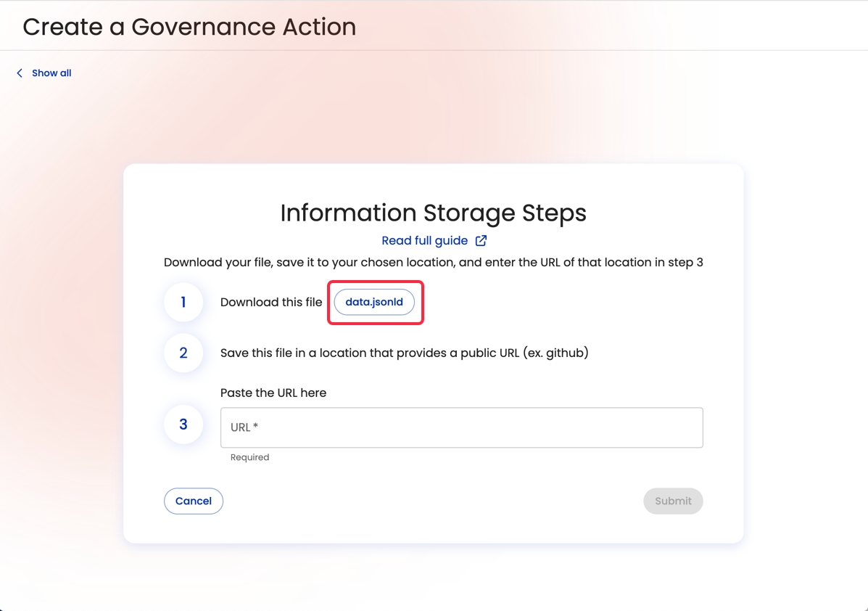Click the back chevron beside Show all

point(20,73)
